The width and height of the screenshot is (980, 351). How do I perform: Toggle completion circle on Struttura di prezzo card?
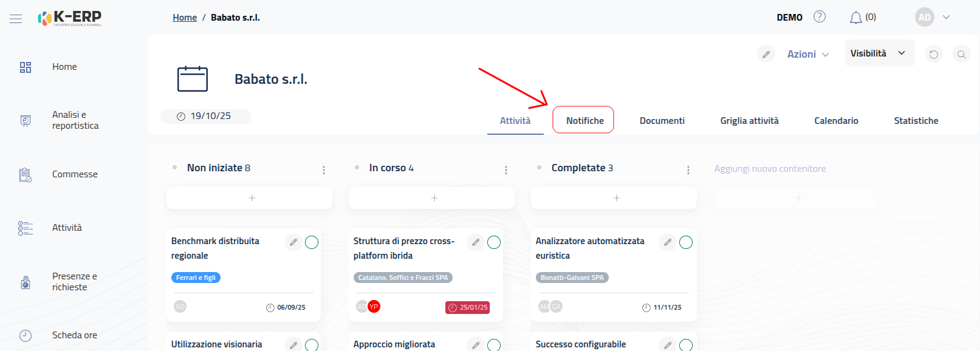pyautogui.click(x=494, y=242)
